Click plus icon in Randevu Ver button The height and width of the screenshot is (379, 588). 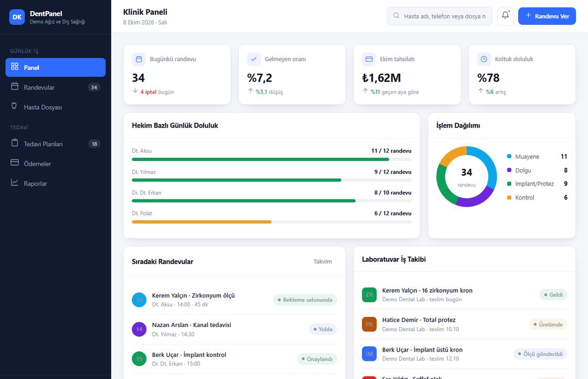528,15
